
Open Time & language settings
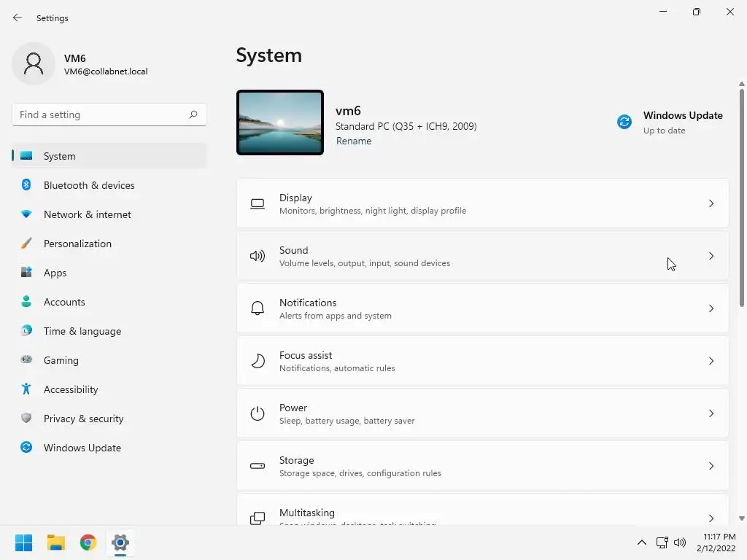(x=109, y=330)
